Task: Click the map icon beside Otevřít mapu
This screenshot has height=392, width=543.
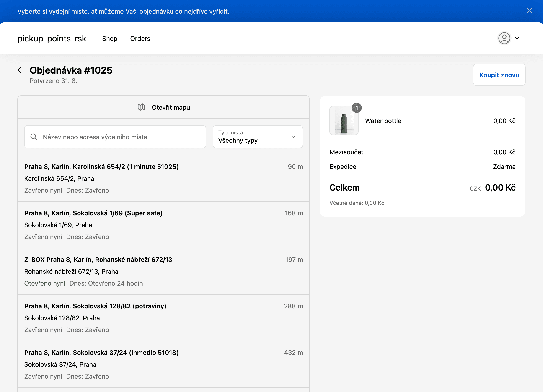Action: coord(141,107)
